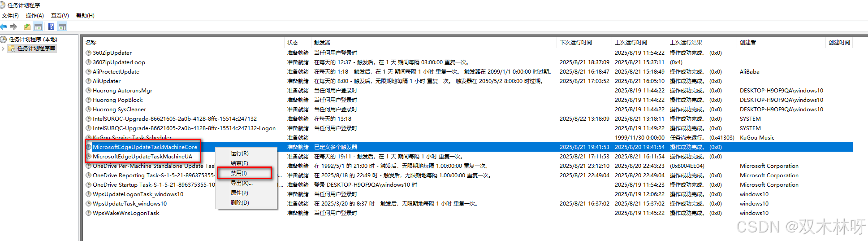Select the Huorong PopBlock task name

[117, 100]
